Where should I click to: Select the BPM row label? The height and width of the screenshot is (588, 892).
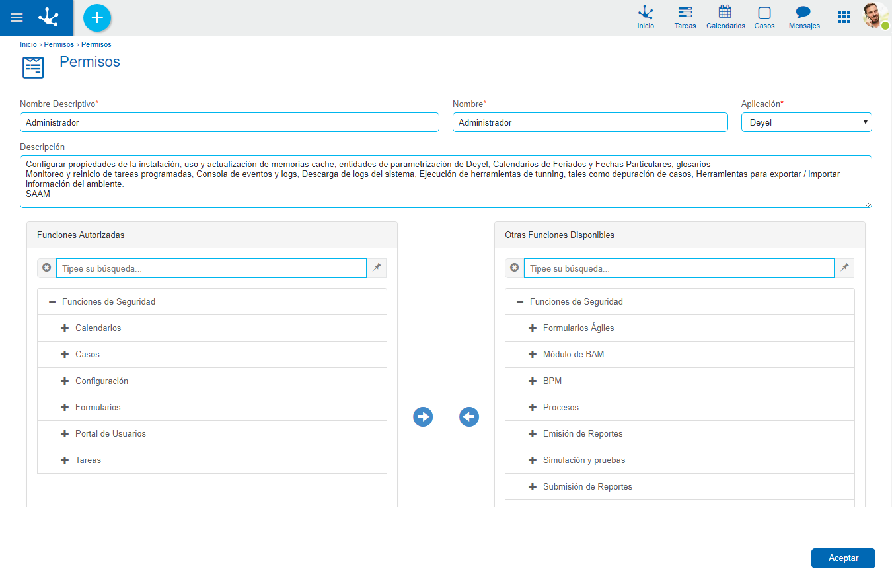(x=552, y=381)
